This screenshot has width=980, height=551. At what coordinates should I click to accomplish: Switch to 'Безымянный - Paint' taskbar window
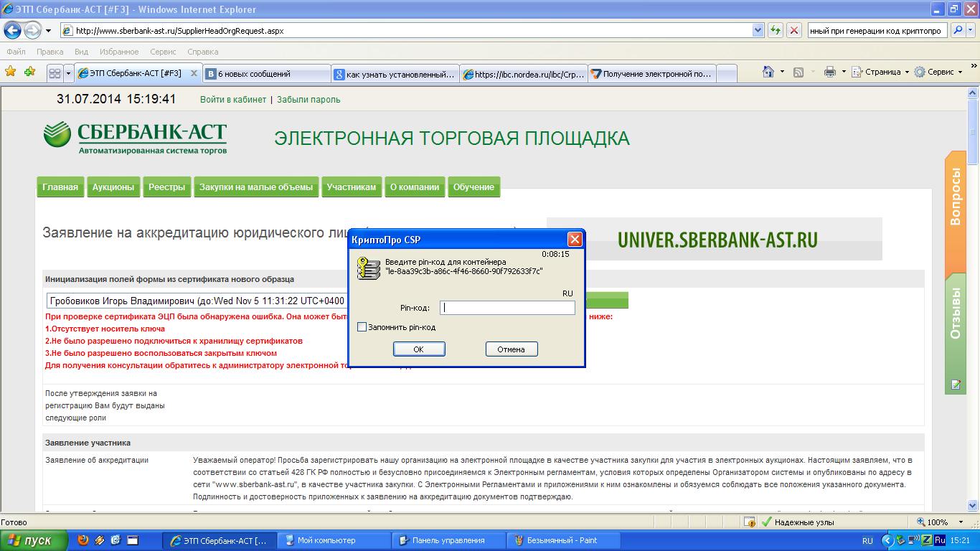click(563, 540)
